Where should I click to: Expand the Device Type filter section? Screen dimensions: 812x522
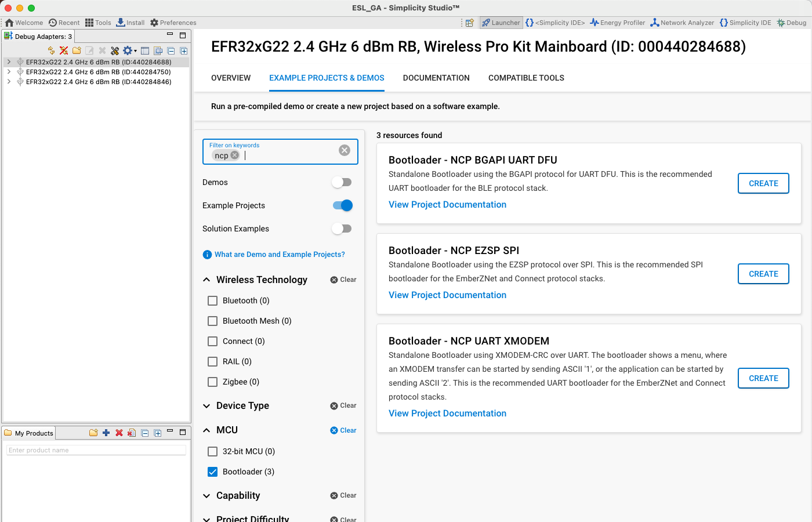pyautogui.click(x=206, y=405)
